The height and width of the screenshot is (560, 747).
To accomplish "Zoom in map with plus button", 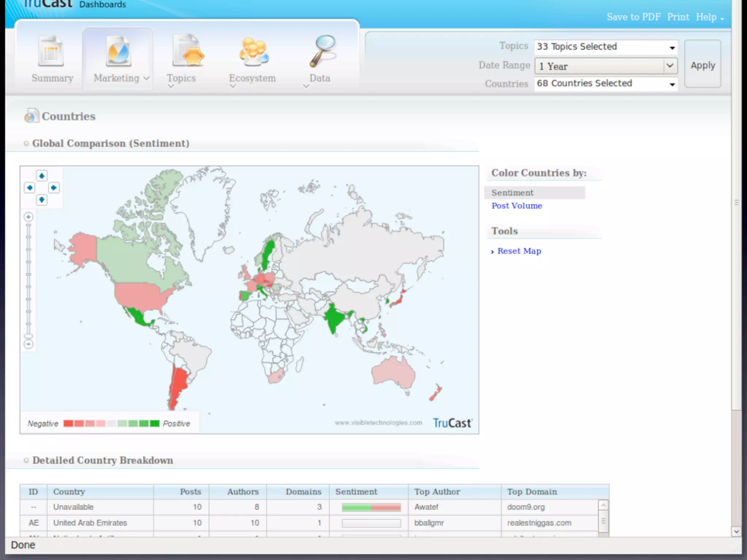I will (28, 217).
